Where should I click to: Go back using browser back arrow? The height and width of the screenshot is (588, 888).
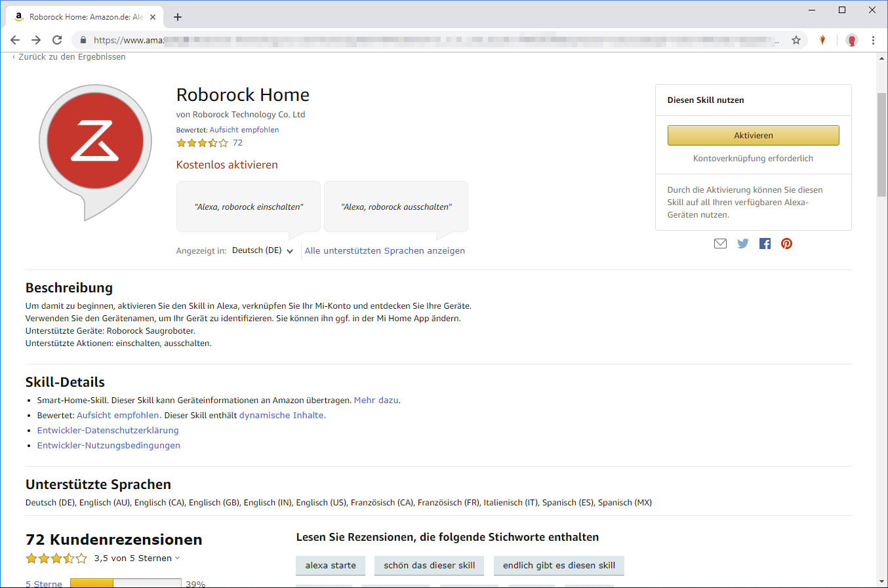15,40
